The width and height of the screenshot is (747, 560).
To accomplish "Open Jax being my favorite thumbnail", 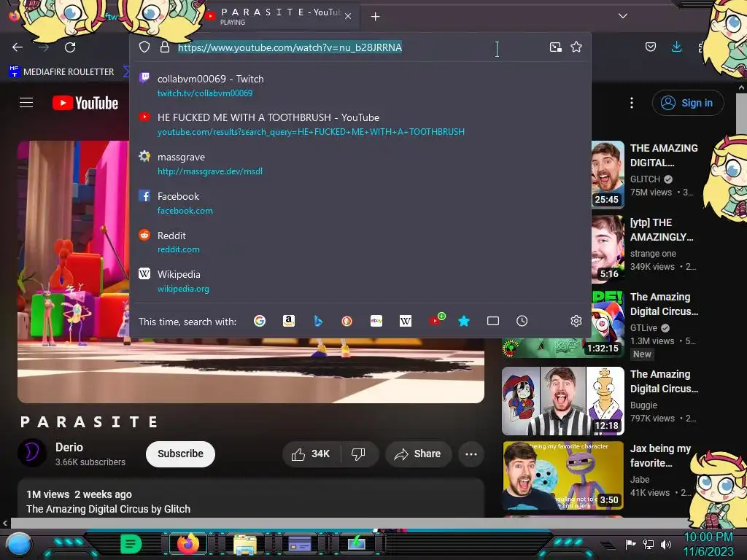I will [563, 475].
